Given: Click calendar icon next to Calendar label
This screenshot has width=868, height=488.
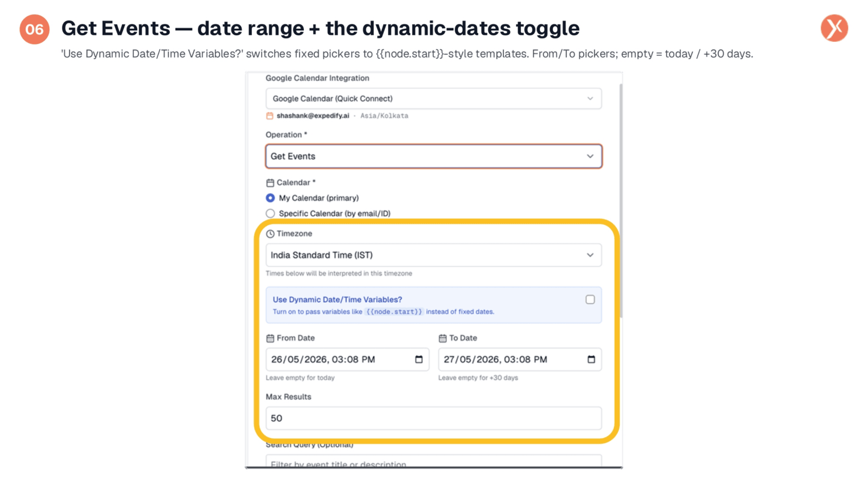Looking at the screenshot, I should coord(270,183).
